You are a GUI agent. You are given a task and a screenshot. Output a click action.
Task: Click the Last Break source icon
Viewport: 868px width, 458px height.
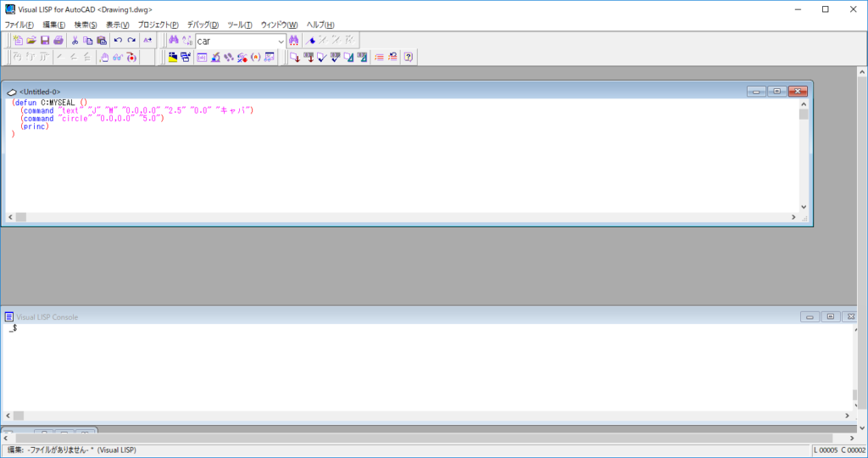[131, 57]
